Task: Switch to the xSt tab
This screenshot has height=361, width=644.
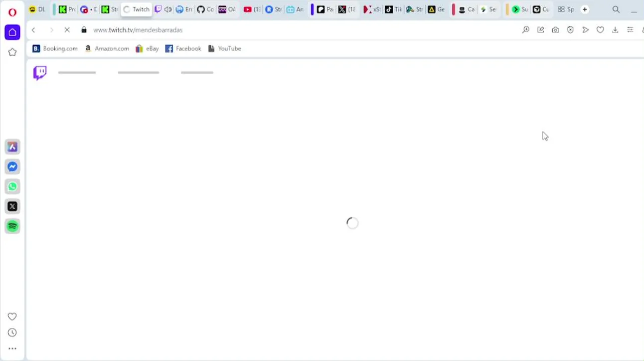Action: click(x=372, y=10)
